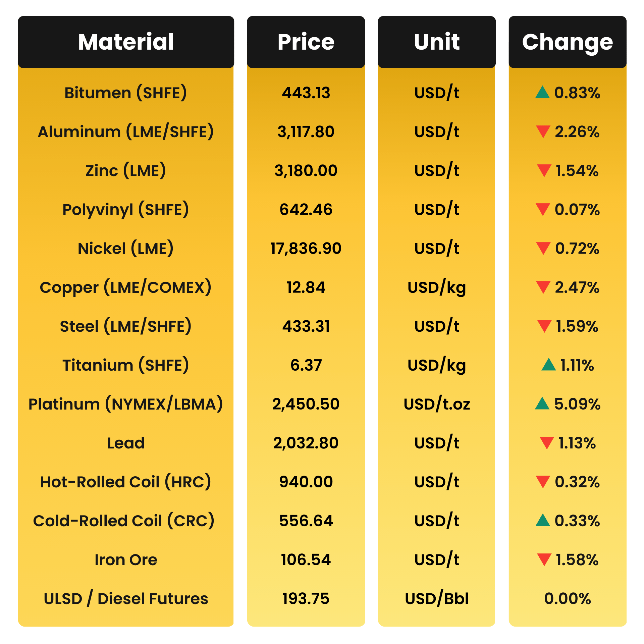The height and width of the screenshot is (644, 644).
Task: Select ULSD / Diesel Futures row label
Action: tap(126, 599)
